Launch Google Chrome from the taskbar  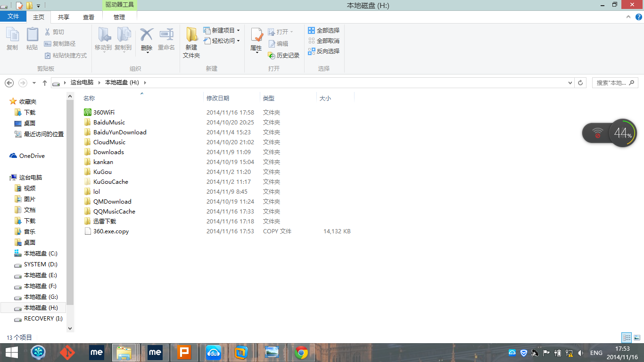tap(301, 352)
